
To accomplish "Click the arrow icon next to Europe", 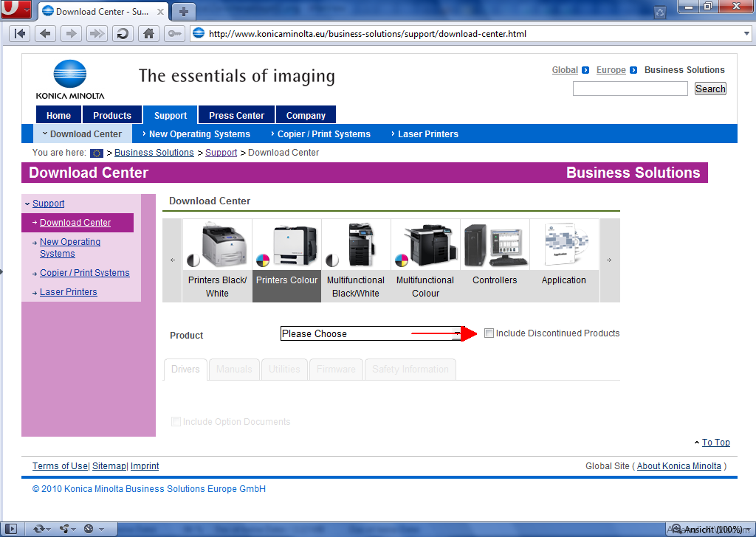I will tap(633, 70).
